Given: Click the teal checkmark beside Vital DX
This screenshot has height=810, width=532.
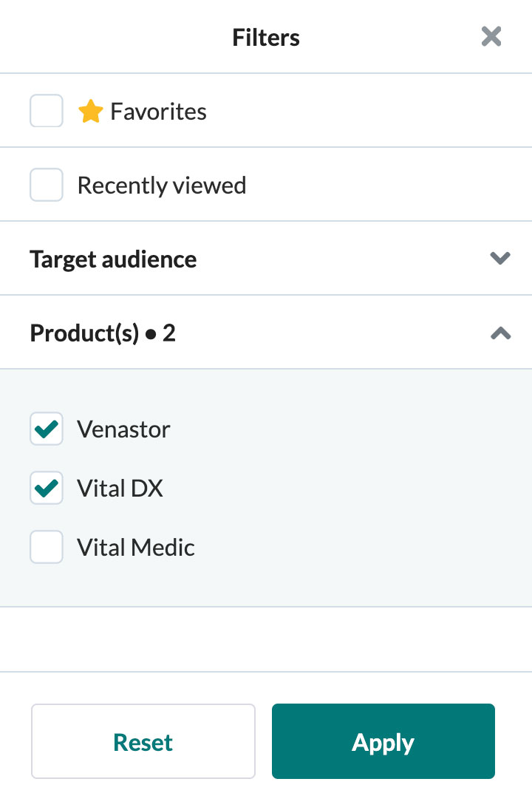Looking at the screenshot, I should click(47, 488).
